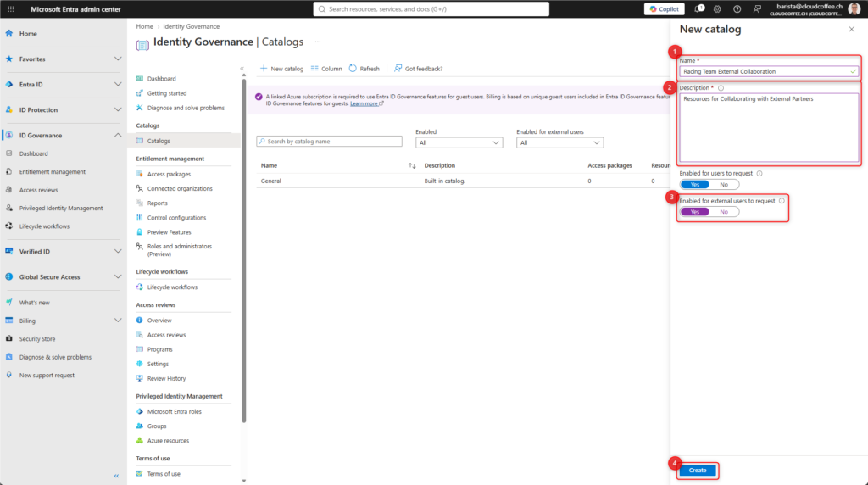Open Programs under Access reviews
The image size is (868, 485).
[x=159, y=349]
